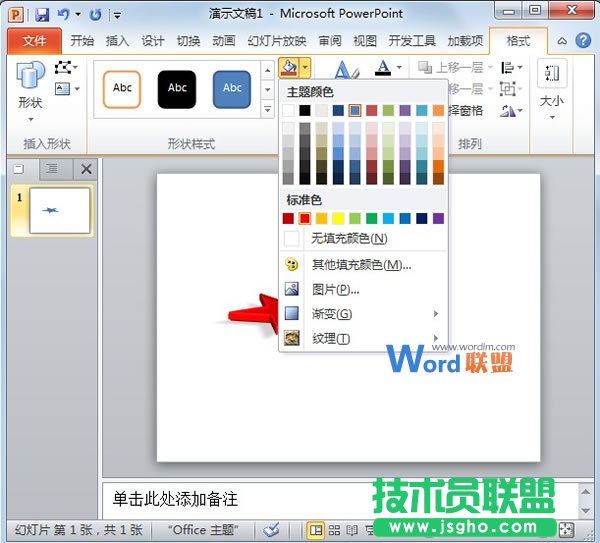
Task: Click the WordArt quick styles letter A
Action: pyautogui.click(x=346, y=70)
